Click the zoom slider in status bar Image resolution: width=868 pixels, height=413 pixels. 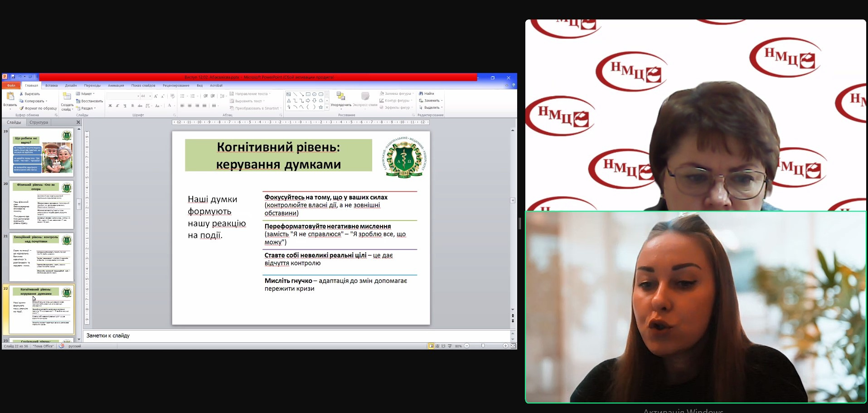pos(483,346)
